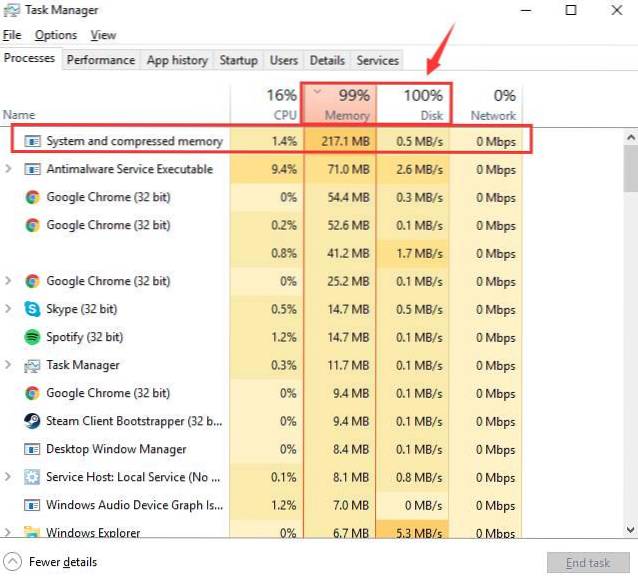This screenshot has height=586, width=638.
Task: Switch to the Performance tab
Action: pyautogui.click(x=100, y=60)
